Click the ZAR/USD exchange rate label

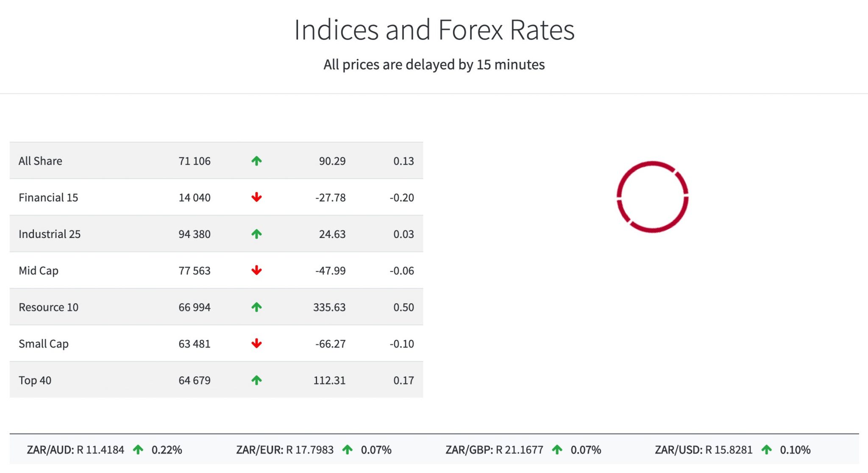(678, 450)
